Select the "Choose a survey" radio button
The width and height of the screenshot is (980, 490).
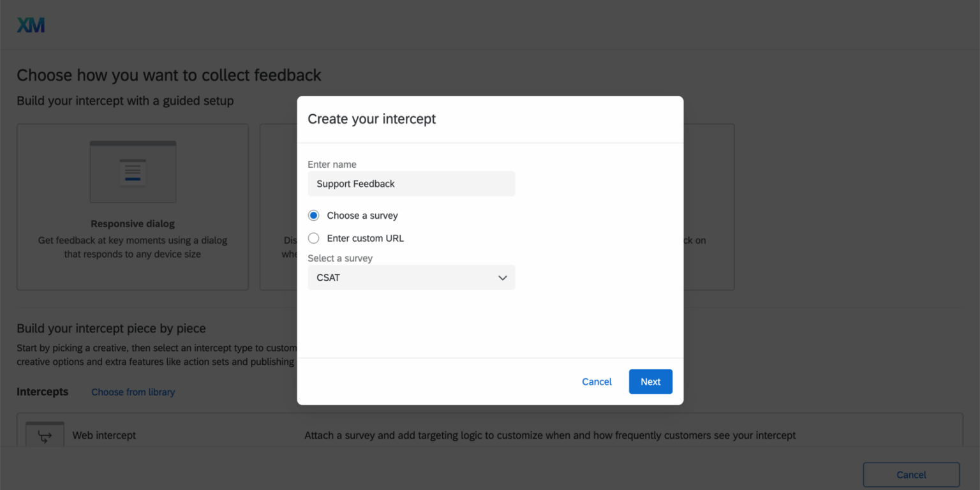tap(313, 215)
